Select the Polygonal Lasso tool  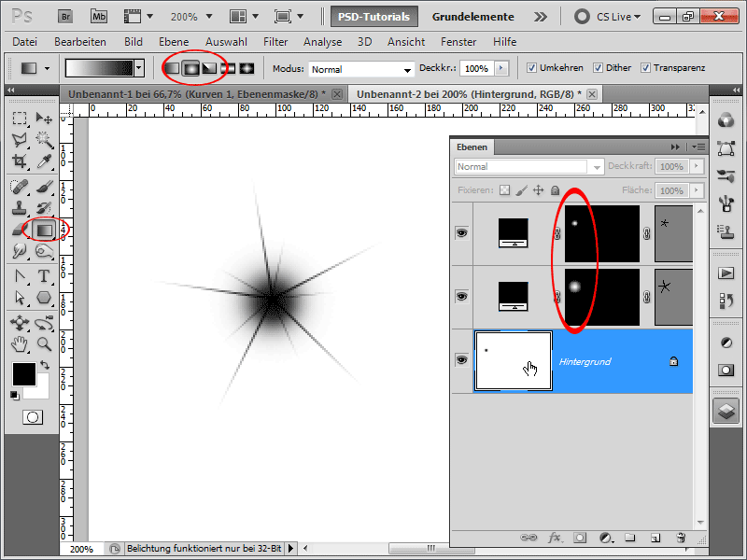tap(20, 139)
